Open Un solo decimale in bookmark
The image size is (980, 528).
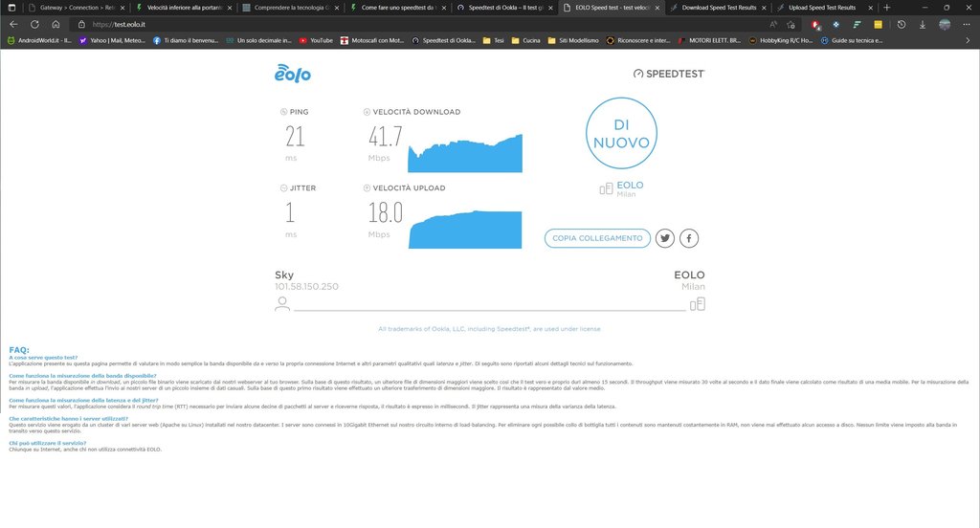pos(258,40)
